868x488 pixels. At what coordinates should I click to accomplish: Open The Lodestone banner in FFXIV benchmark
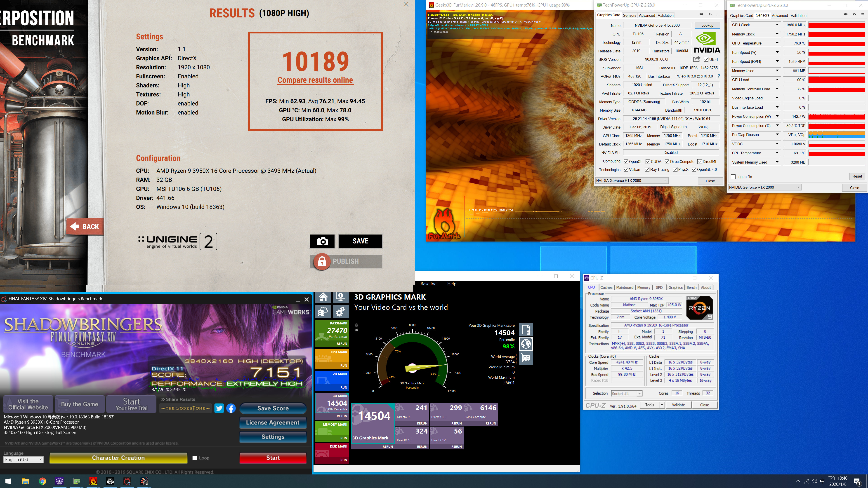click(x=186, y=408)
